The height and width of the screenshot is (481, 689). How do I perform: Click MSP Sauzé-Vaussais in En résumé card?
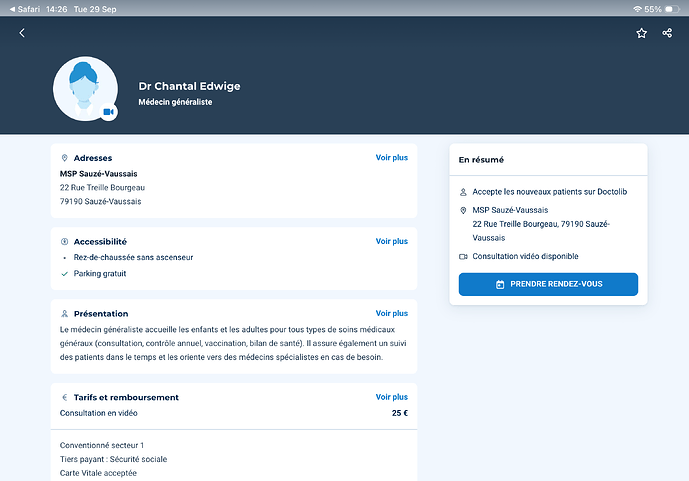coord(510,210)
